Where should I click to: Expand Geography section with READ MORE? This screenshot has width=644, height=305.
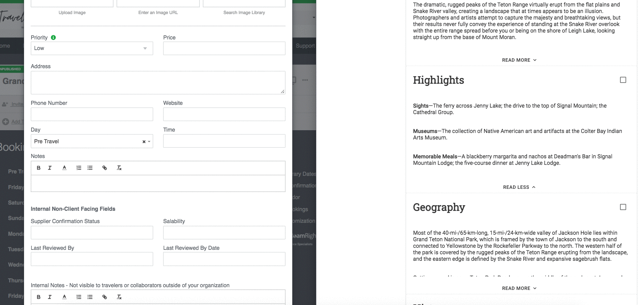pos(519,288)
